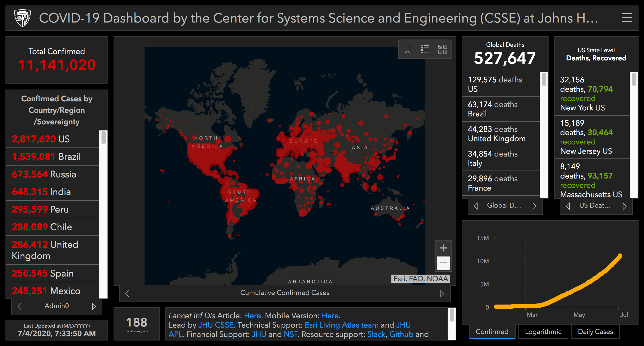
Task: Show next map layer after Cumulative Confirmed Cases
Action: pos(442,293)
